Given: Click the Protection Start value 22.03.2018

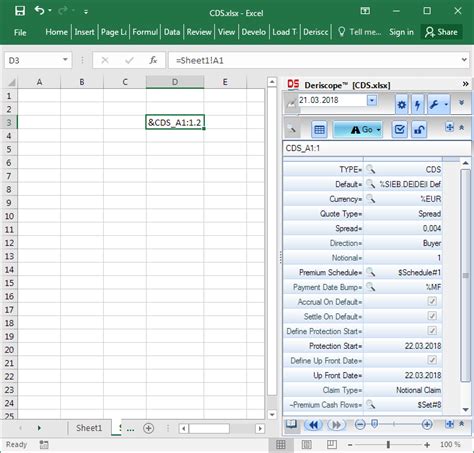Looking at the screenshot, I should click(423, 346).
